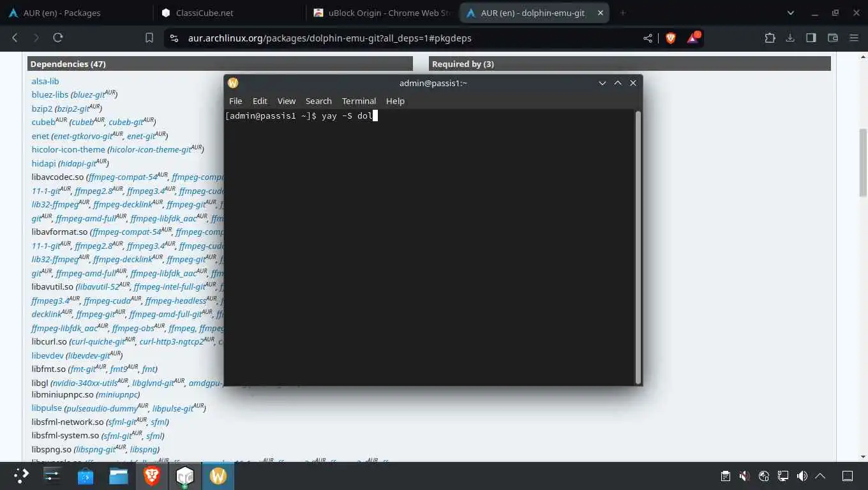The height and width of the screenshot is (490, 868).
Task: Open Brave Shields lion icon
Action: click(x=671, y=38)
